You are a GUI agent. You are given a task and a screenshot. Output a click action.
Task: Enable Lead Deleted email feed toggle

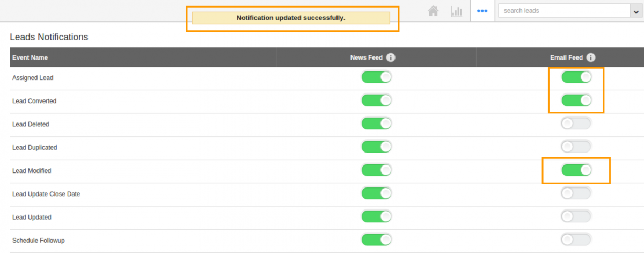[x=576, y=124]
